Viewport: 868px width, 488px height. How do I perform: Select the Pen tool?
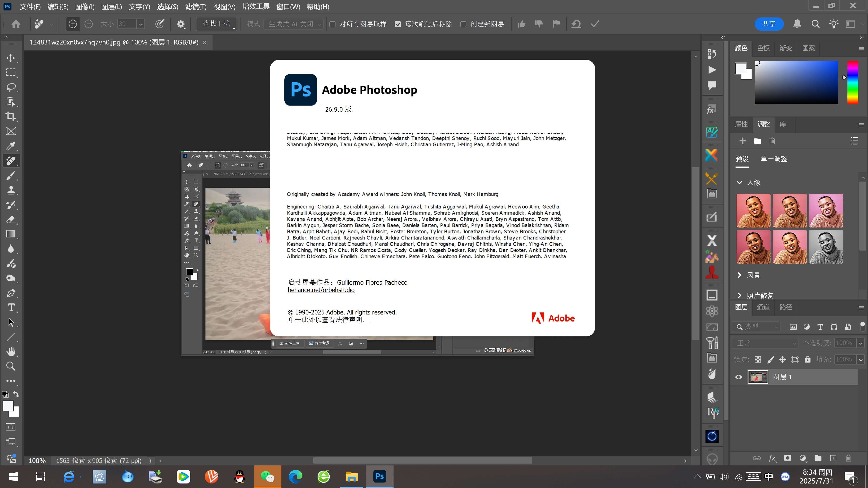click(11, 293)
